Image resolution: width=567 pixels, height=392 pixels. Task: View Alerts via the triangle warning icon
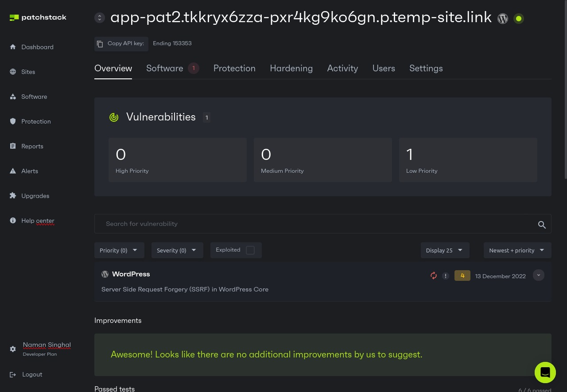pos(13,171)
